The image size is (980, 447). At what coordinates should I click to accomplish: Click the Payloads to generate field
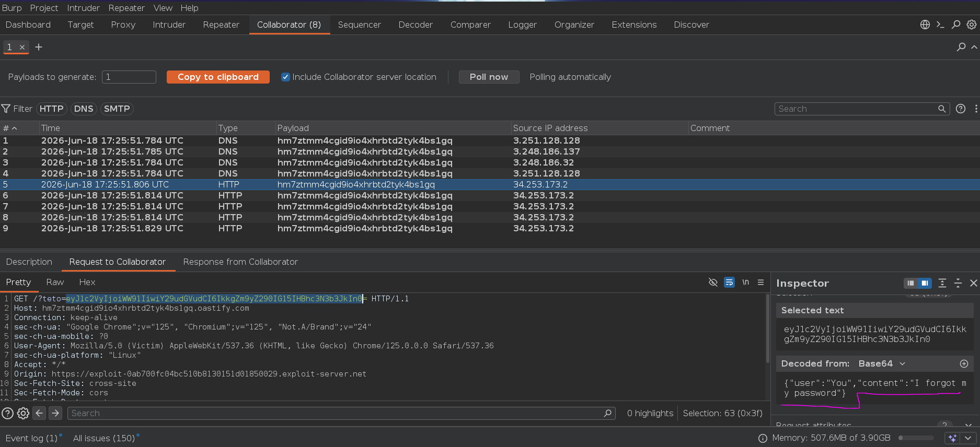pyautogui.click(x=129, y=77)
